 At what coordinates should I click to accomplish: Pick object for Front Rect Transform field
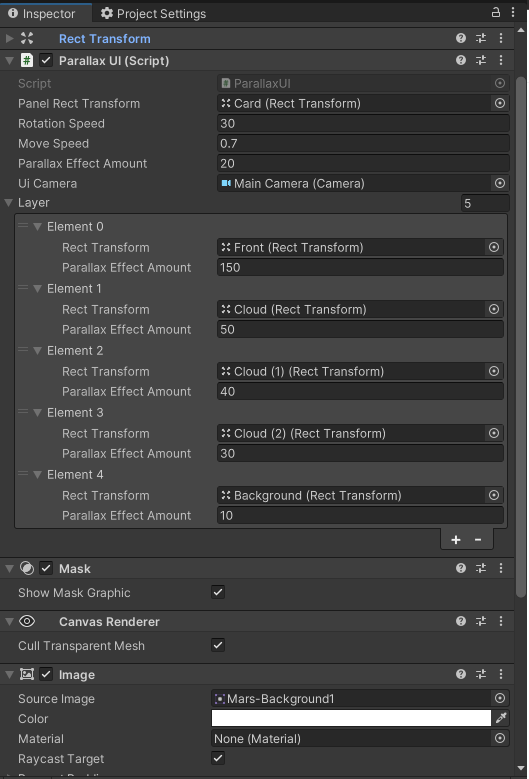(494, 247)
